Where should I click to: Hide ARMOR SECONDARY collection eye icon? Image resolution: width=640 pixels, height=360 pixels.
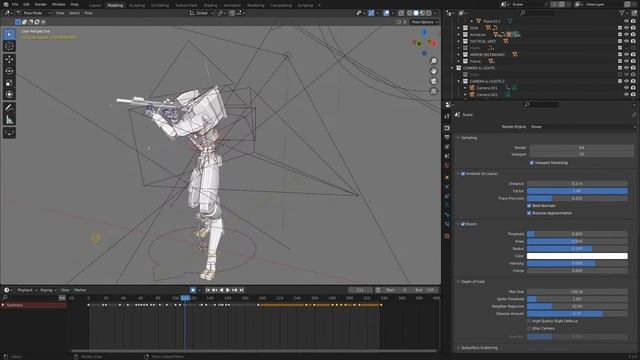(x=626, y=55)
